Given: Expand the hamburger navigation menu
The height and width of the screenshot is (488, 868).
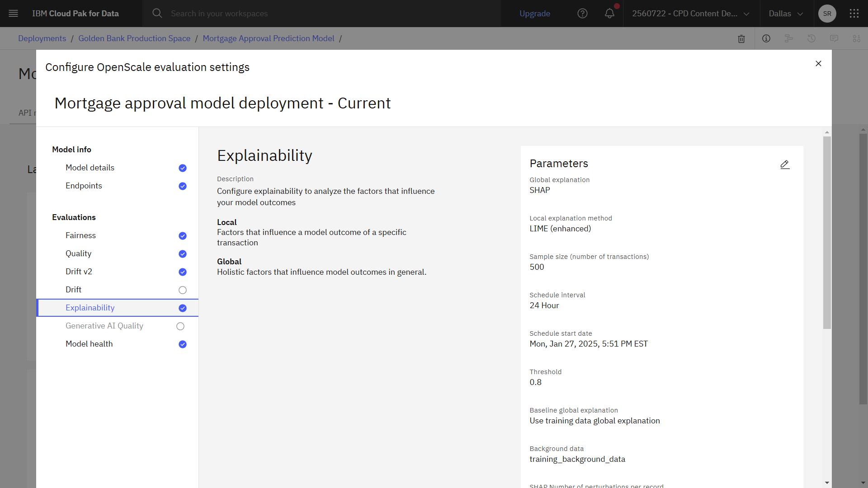Looking at the screenshot, I should (13, 13).
